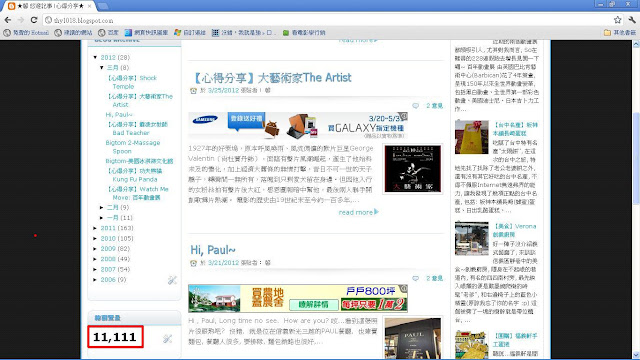This screenshot has height=360, width=640.
Task: Click the clock icon beside the 3/21/2012 date
Action: (193, 263)
